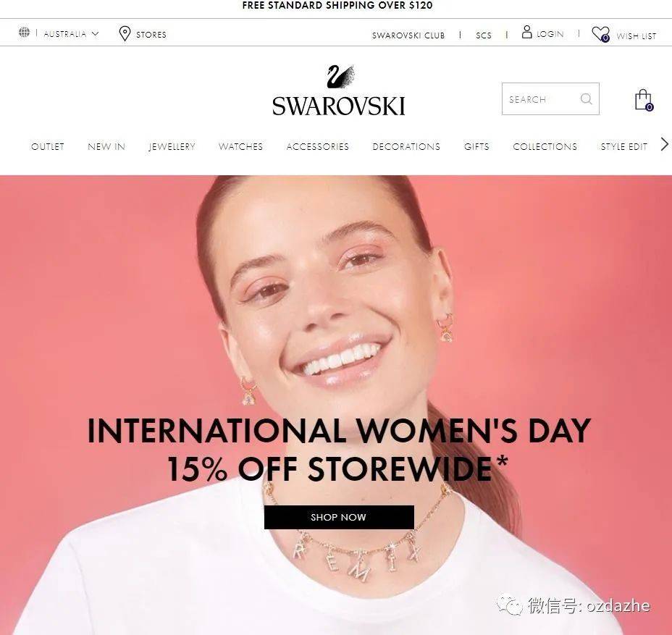Screen dimensions: 672x635
Task: Show more menu items with right arrow
Action: [x=664, y=144]
